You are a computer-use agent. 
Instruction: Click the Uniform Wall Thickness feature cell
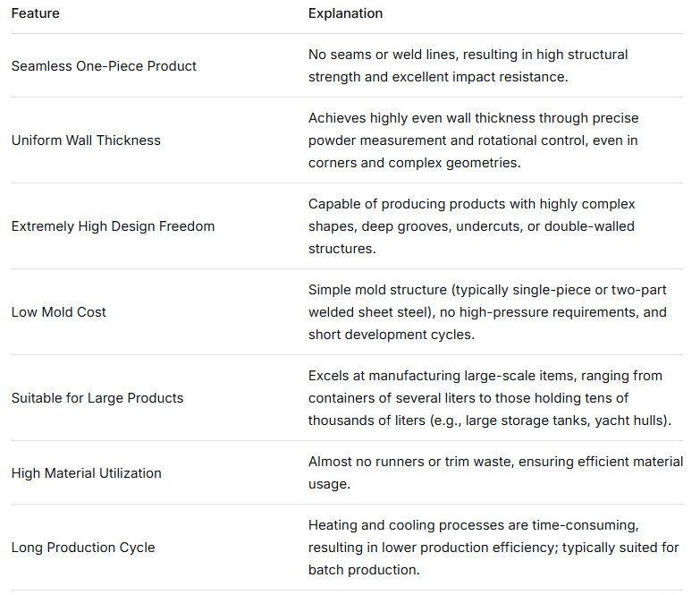86,140
